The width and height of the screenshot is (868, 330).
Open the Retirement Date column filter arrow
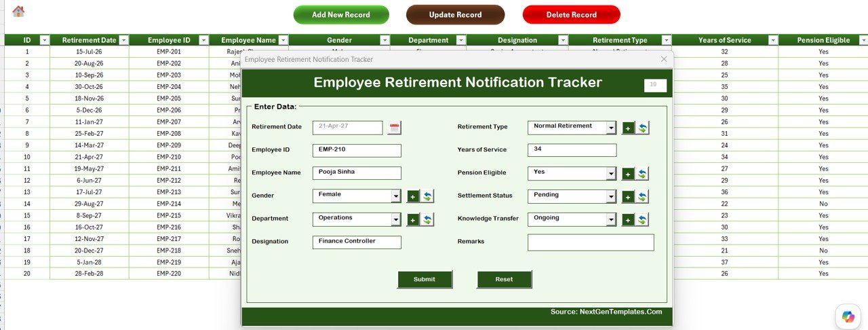click(123, 40)
